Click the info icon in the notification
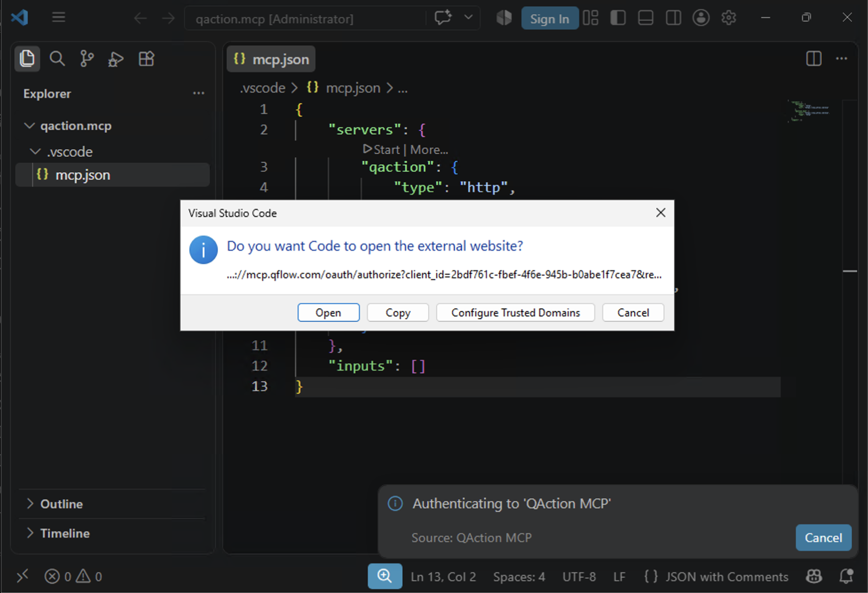Screen dimensions: 868x593 pos(395,503)
